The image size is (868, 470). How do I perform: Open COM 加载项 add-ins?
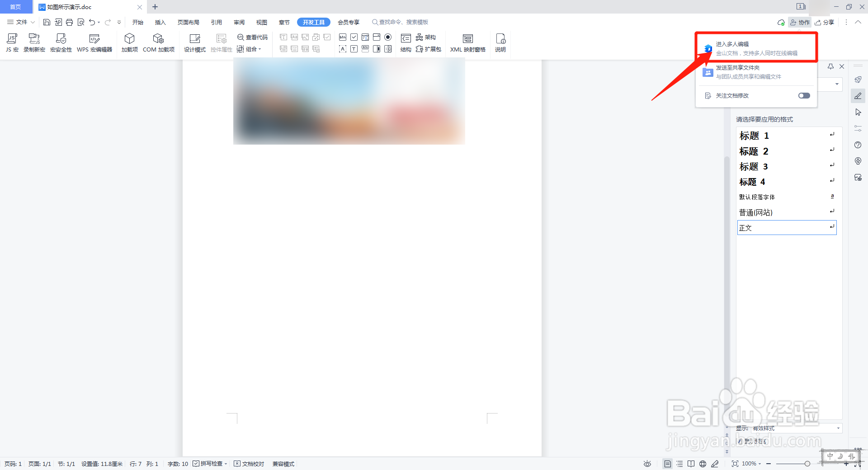tap(159, 43)
